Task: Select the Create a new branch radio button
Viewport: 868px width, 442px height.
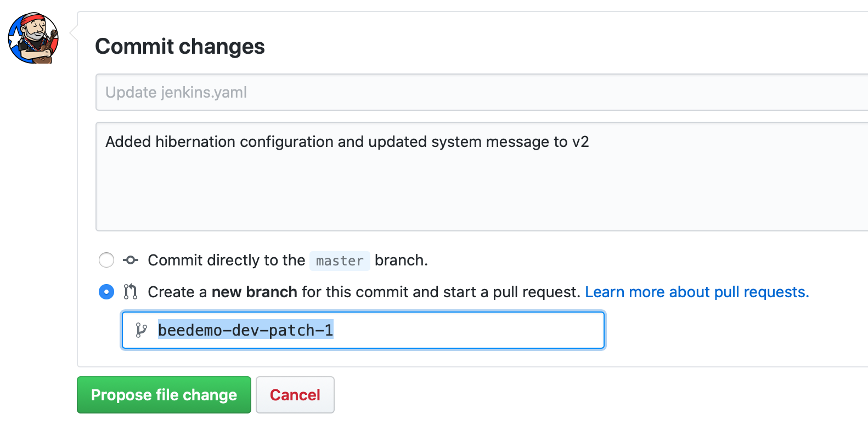Action: click(x=106, y=292)
